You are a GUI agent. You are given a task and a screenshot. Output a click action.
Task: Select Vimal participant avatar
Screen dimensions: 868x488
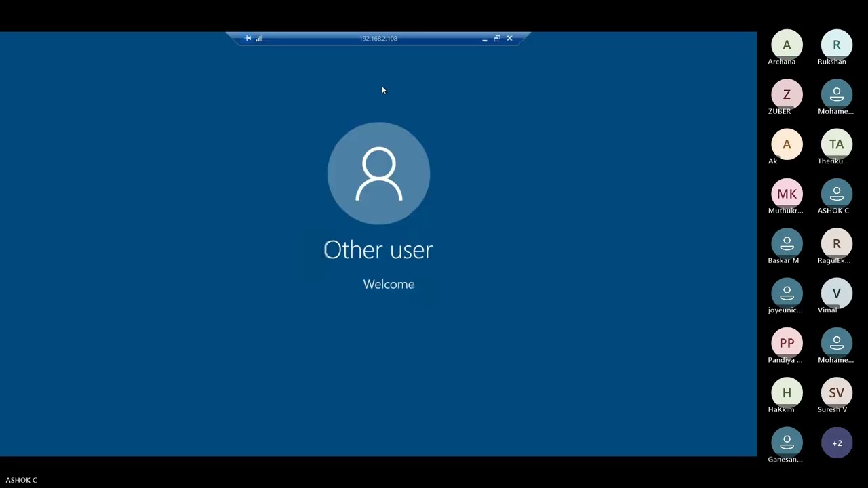pyautogui.click(x=836, y=293)
